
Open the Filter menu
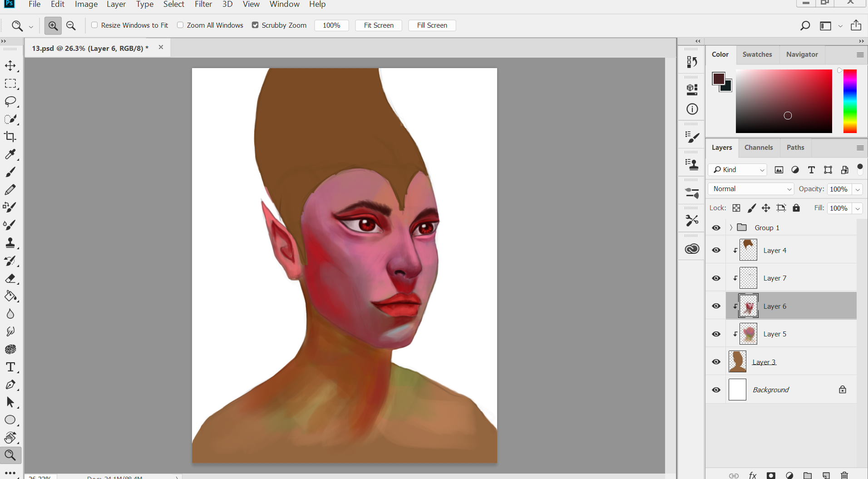tap(203, 4)
